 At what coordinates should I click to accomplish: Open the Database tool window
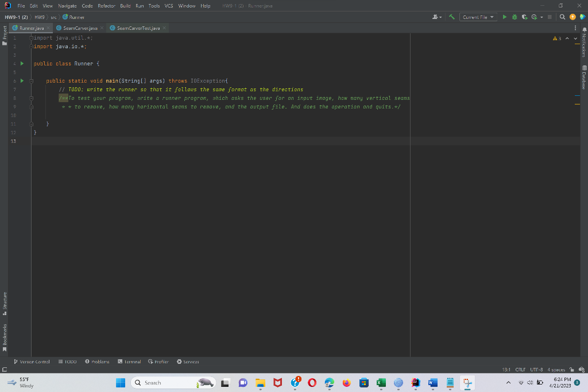pos(584,77)
